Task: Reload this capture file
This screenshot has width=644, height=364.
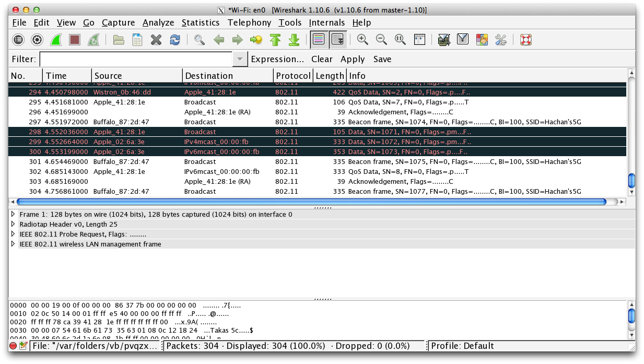Action: pyautogui.click(x=175, y=40)
